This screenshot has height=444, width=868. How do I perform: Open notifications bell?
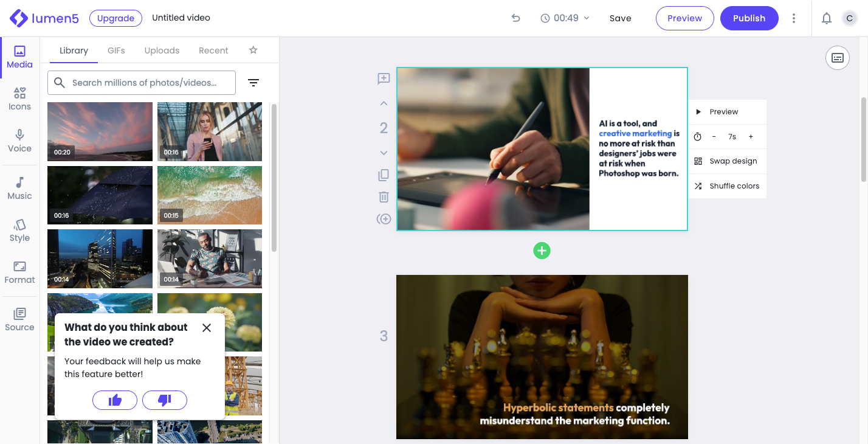tap(827, 18)
